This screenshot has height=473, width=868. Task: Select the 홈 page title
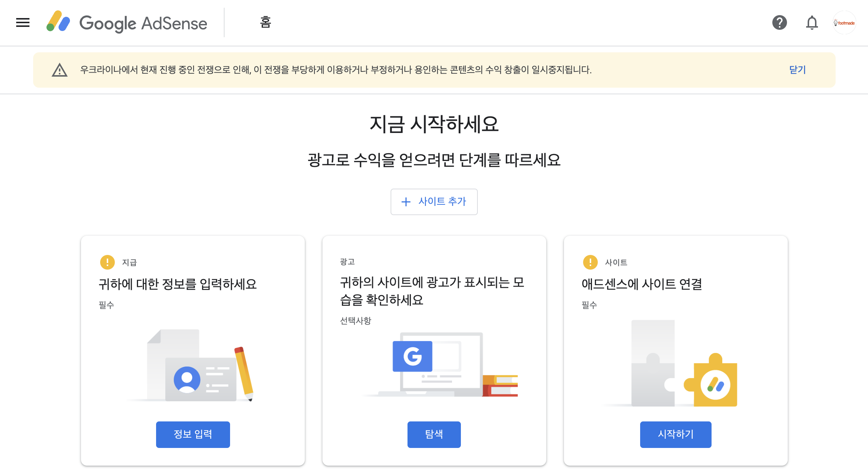(265, 23)
